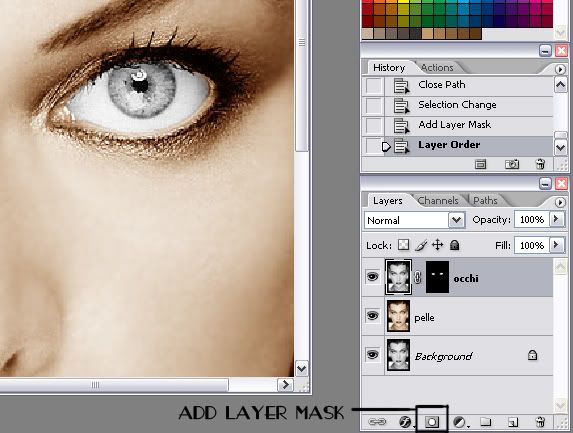Screen dimensions: 573x433
Task: Toggle Background layer visibility eye
Action: pyautogui.click(x=372, y=355)
